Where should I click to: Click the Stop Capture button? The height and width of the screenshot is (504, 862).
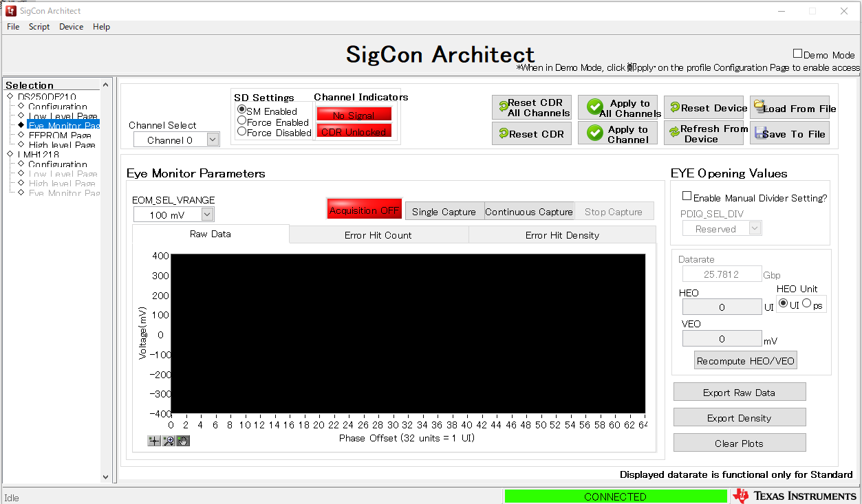click(614, 211)
